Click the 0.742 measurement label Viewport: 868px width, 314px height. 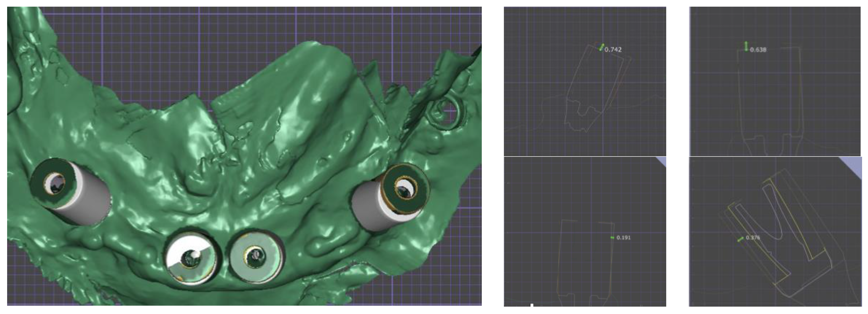[x=613, y=49]
